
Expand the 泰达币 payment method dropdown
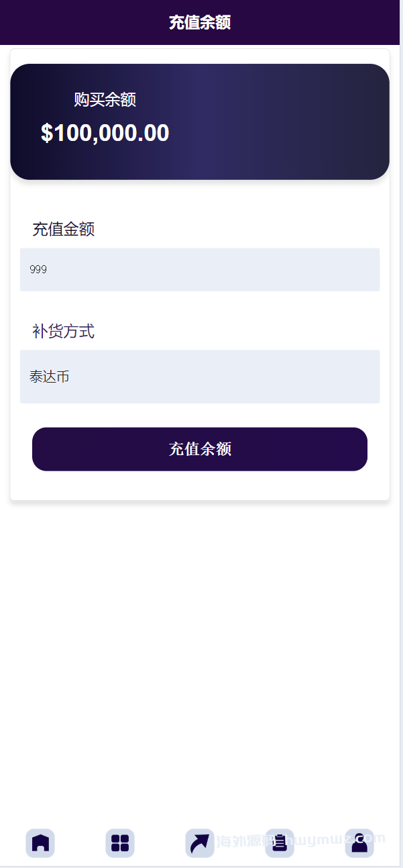point(200,377)
